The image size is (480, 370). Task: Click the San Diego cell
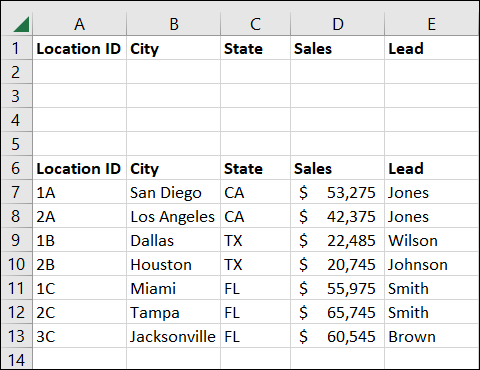coord(174,192)
